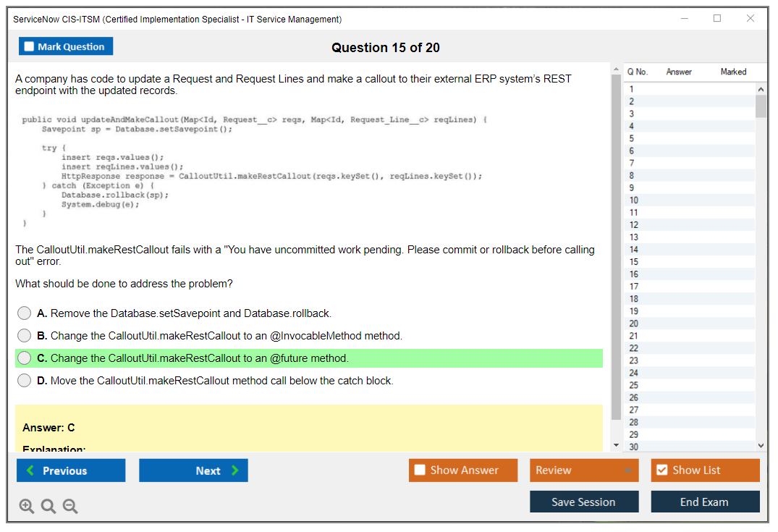Select question 15 in the list
This screenshot has width=778, height=532.
[x=634, y=262]
